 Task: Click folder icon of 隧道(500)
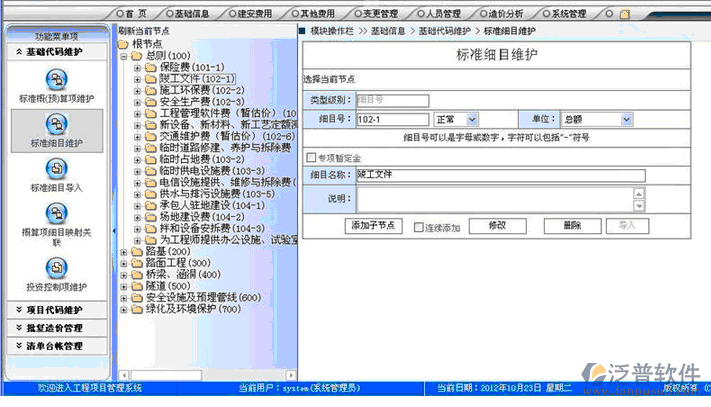click(x=136, y=286)
